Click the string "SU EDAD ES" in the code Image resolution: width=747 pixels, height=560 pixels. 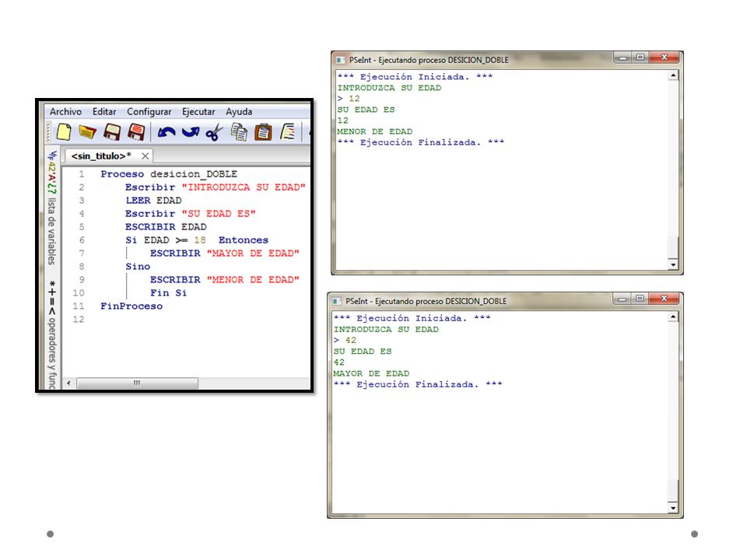click(219, 214)
